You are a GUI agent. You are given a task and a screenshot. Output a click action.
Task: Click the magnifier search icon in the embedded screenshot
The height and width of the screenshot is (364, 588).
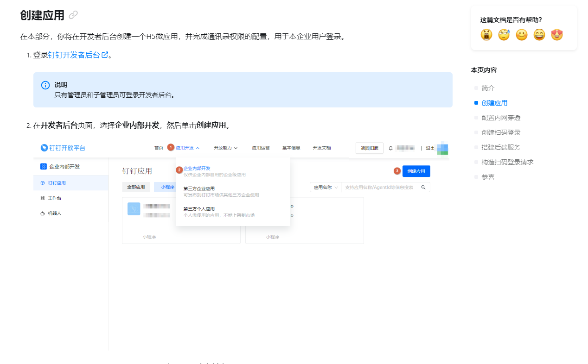tap(423, 187)
